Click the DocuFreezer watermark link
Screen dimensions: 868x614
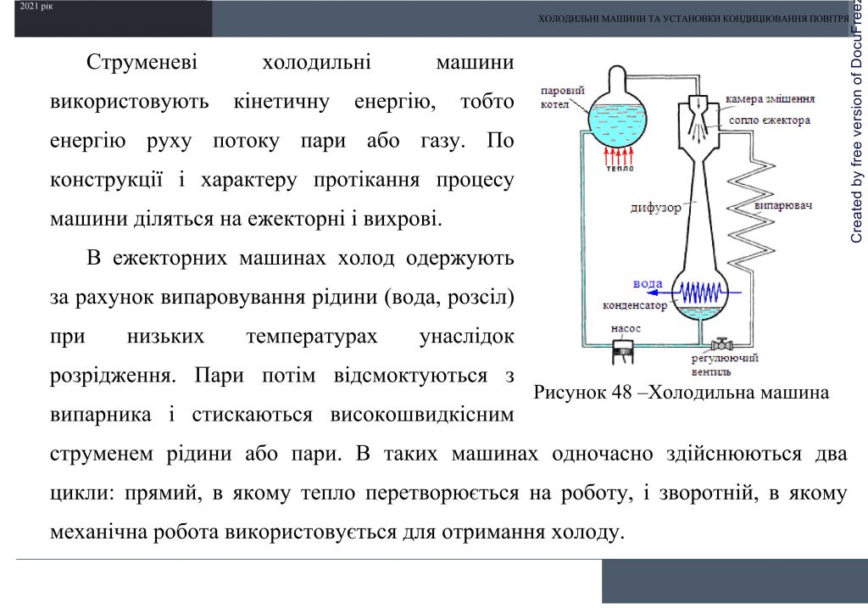[x=859, y=144]
